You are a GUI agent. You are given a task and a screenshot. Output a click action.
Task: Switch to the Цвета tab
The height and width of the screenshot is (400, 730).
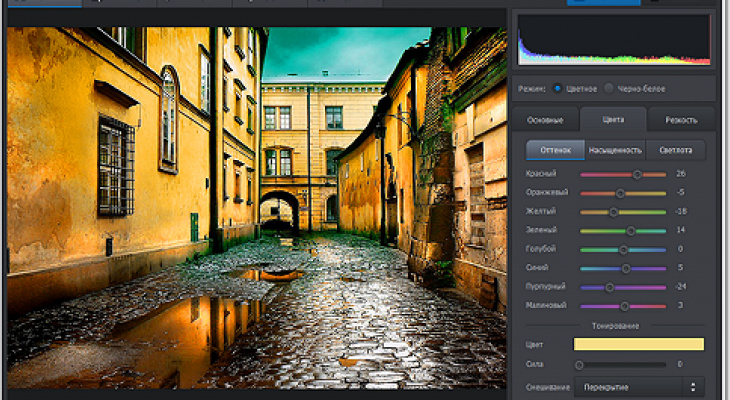click(x=613, y=120)
